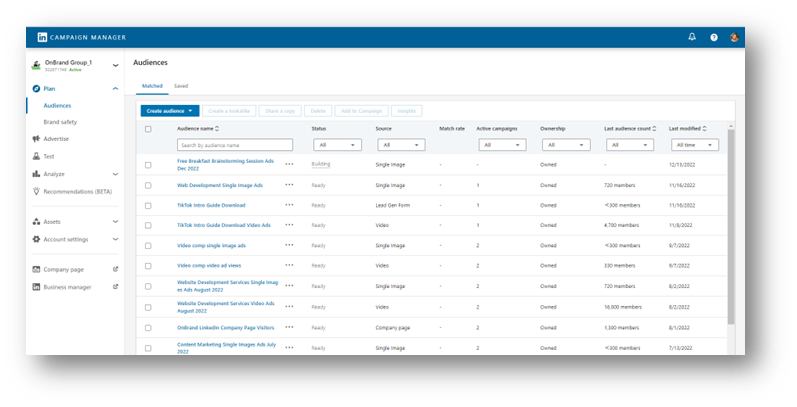797x407 pixels.
Task: Open the notifications bell
Action: 692,37
